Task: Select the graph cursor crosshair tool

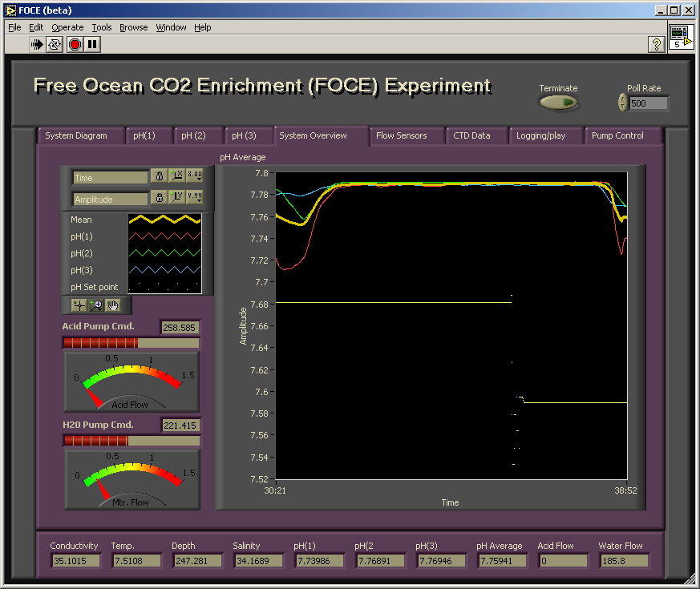Action: point(79,305)
